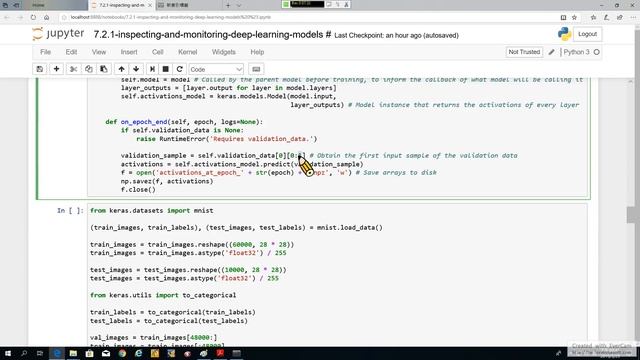Image resolution: width=640 pixels, height=360 pixels.
Task: Insert a cell below with the plus icon
Action: coord(56,69)
